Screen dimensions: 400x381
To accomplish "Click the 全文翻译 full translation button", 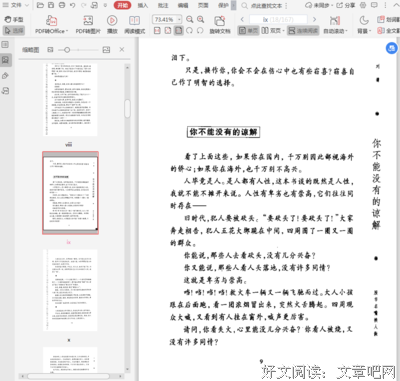I will point(388,31).
